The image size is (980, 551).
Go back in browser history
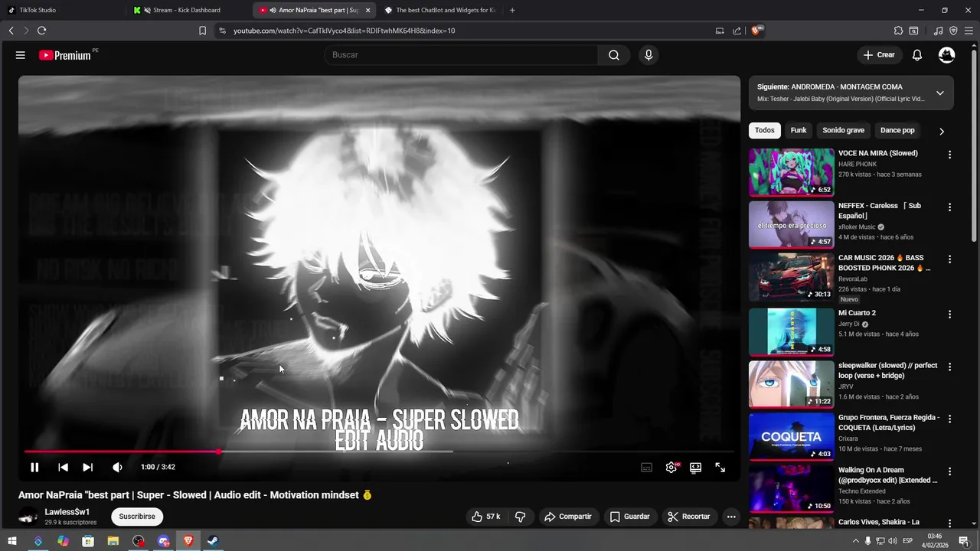11,31
